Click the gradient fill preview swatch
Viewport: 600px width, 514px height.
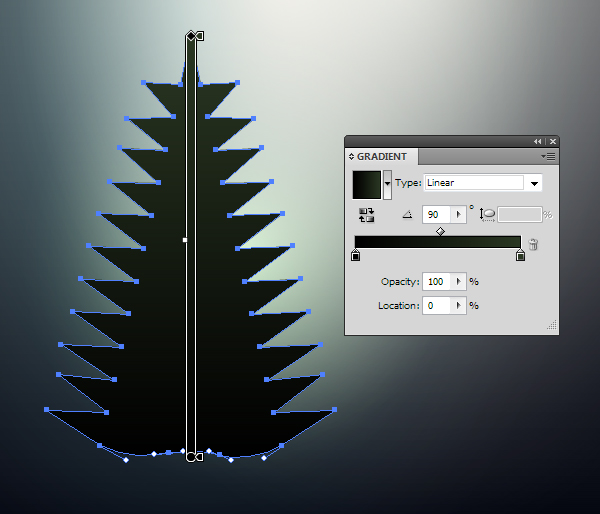[367, 185]
